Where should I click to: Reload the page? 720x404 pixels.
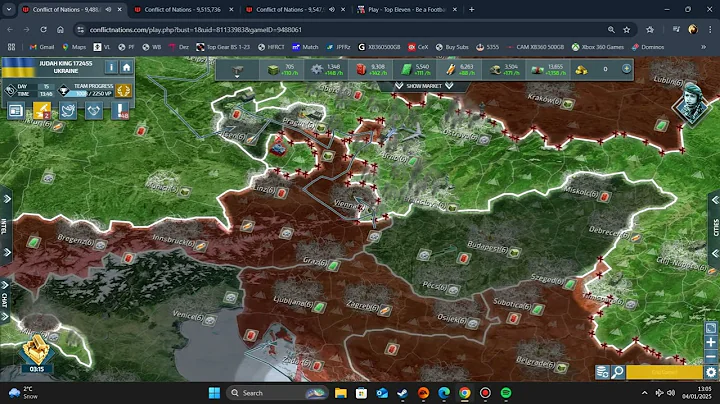click(x=43, y=29)
